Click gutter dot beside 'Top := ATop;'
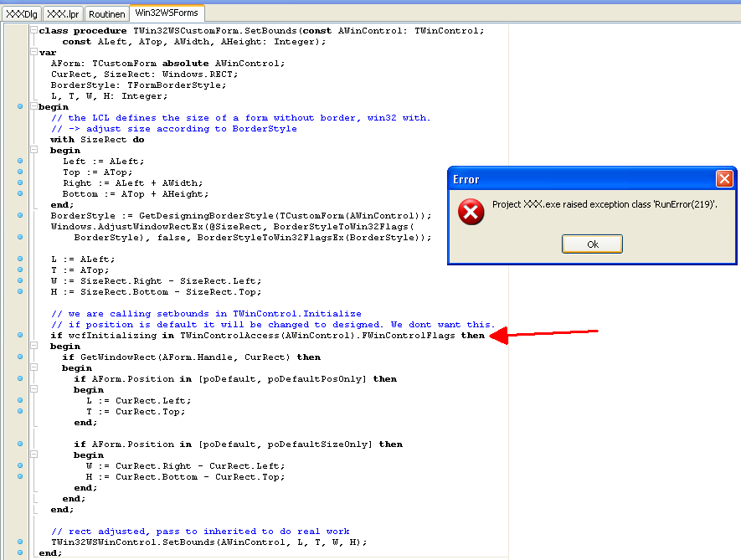 pyautogui.click(x=20, y=172)
